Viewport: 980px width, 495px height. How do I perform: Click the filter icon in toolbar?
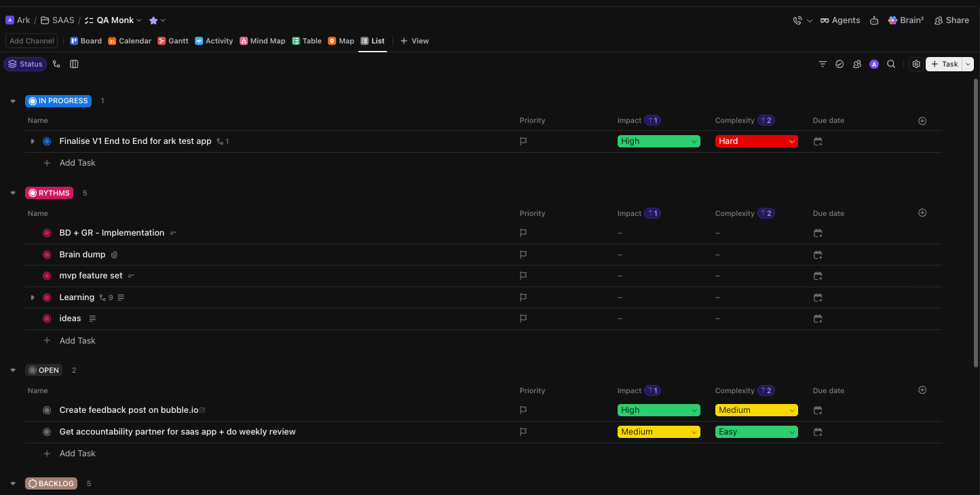click(823, 64)
